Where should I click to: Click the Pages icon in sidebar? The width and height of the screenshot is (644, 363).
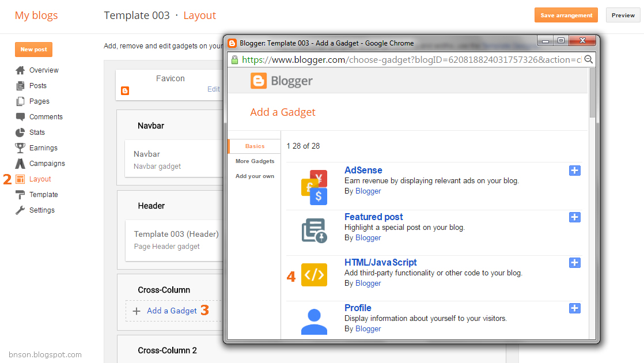point(20,101)
